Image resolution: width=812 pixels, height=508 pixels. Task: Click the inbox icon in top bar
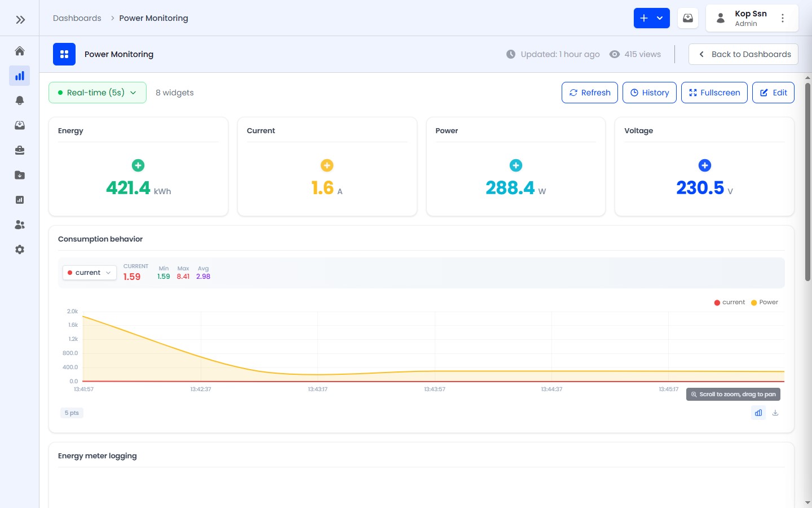(x=688, y=18)
